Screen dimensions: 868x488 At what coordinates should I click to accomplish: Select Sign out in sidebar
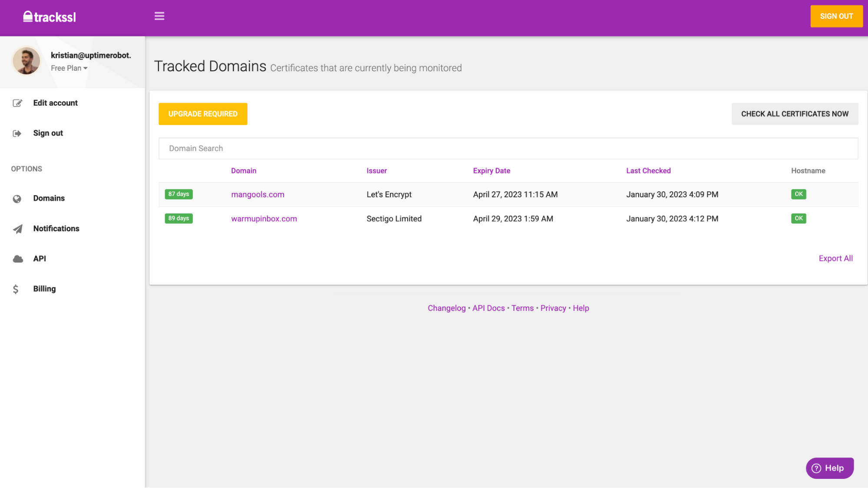click(48, 133)
